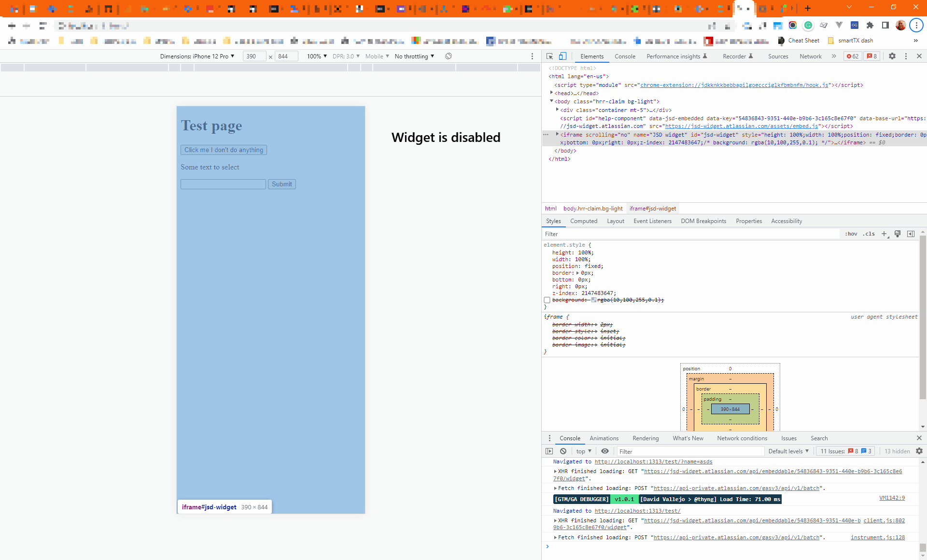The image size is (927, 560).
Task: Open console top context dropdown
Action: [584, 451]
